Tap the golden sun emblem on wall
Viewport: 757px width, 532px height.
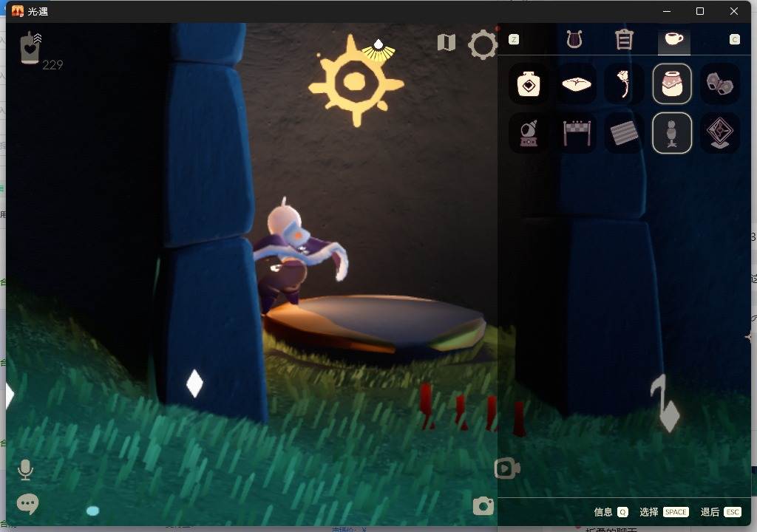point(356,81)
